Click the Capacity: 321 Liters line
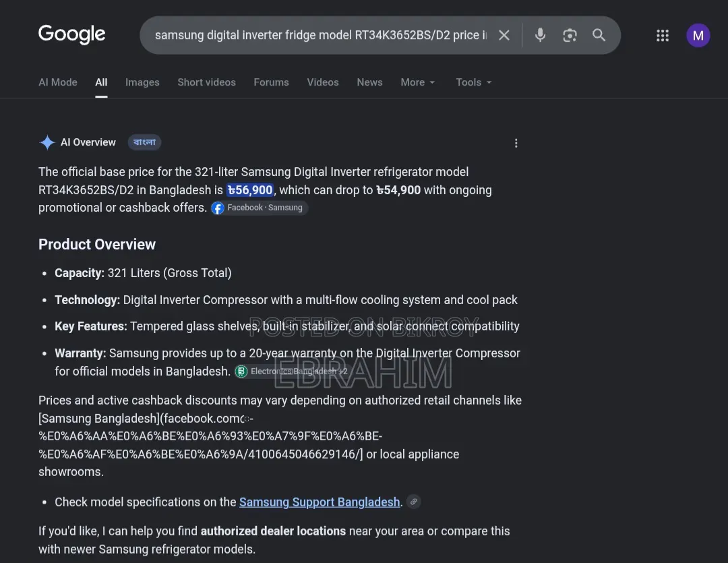The width and height of the screenshot is (728, 563). [143, 272]
